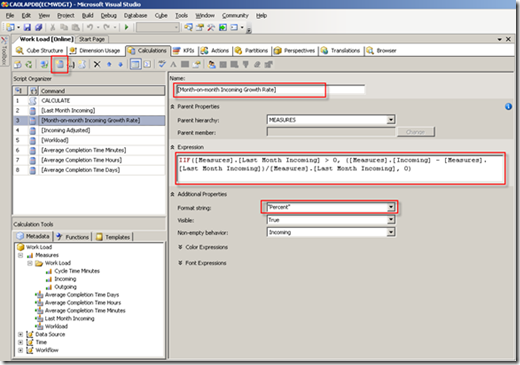
Task: Switch to the Start Page document tab
Action: coord(92,39)
